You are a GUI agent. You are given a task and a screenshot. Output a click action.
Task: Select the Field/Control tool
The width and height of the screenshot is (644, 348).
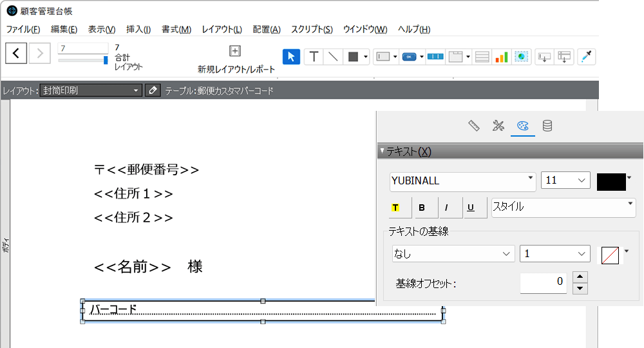tap(383, 57)
